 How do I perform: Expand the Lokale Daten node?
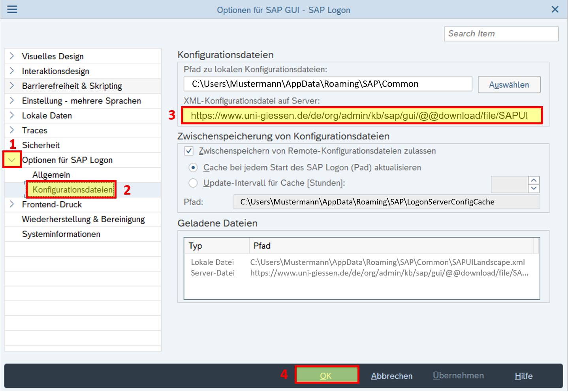[x=12, y=115]
